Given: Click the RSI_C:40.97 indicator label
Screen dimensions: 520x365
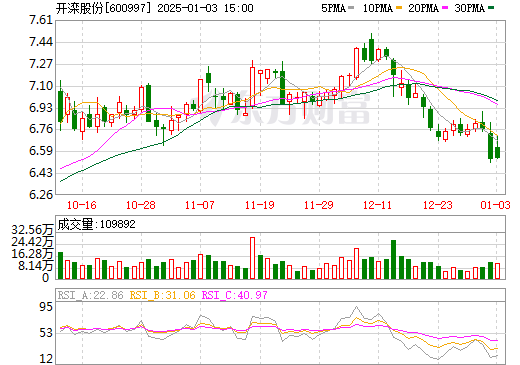Looking at the screenshot, I should click(x=235, y=295).
